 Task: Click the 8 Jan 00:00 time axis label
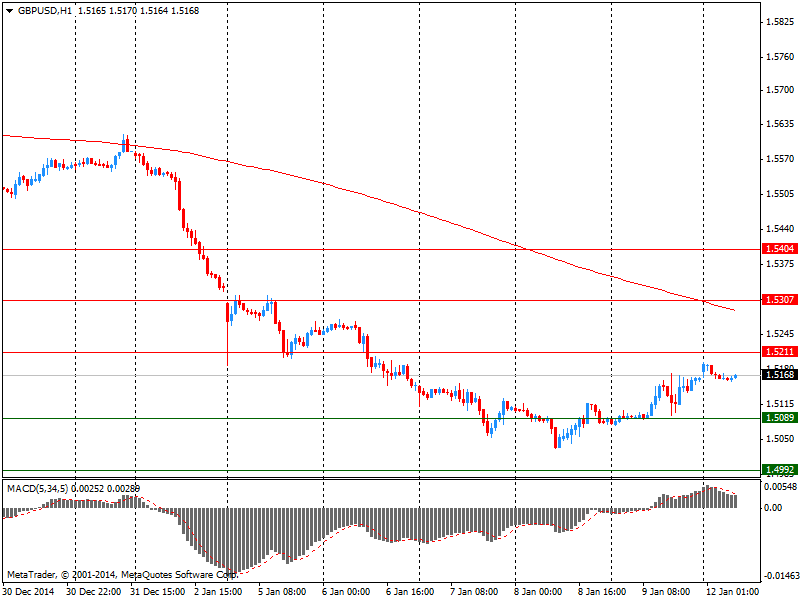click(538, 591)
